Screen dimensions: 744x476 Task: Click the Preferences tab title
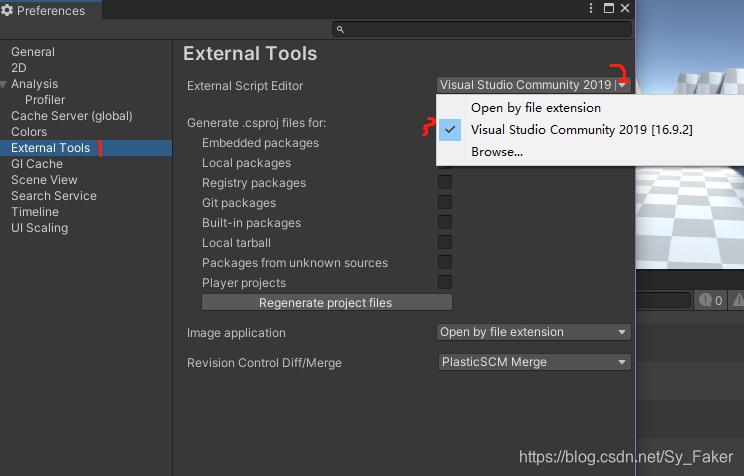(x=51, y=10)
